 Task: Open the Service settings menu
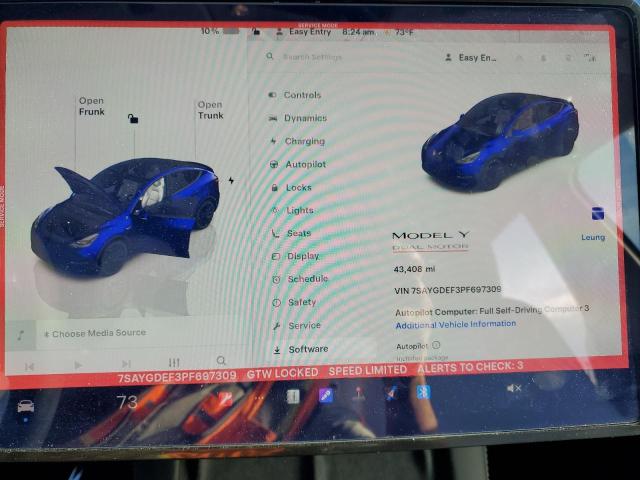pos(297,326)
